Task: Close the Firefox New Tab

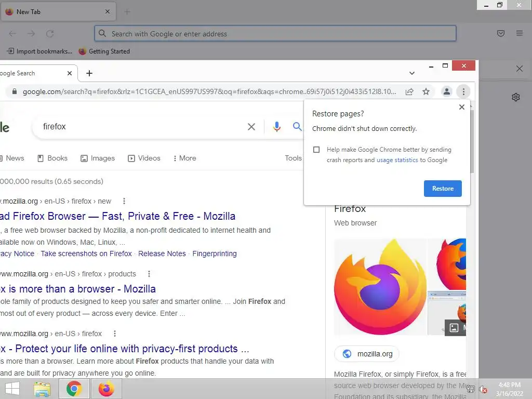Action: 108,11
